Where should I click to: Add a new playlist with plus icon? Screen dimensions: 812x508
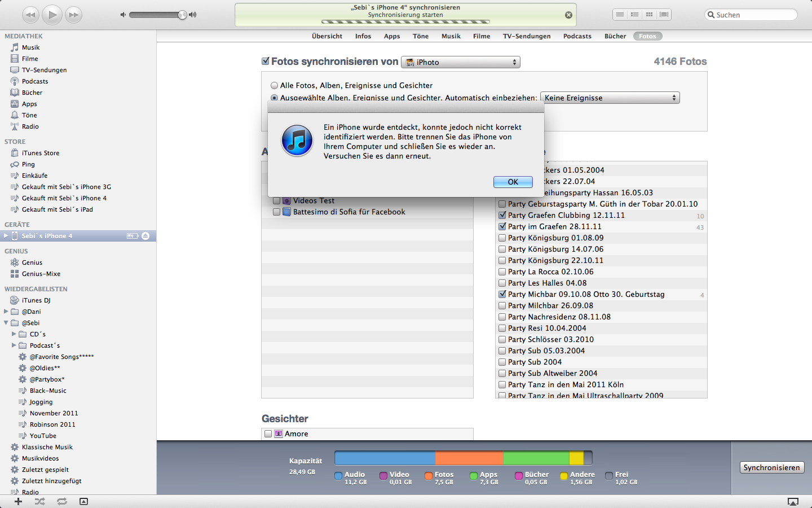click(18, 501)
